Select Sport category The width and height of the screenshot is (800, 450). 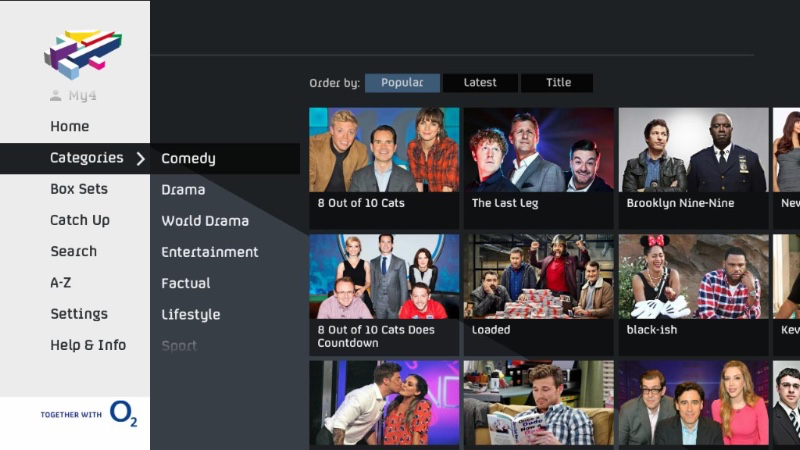pos(179,346)
